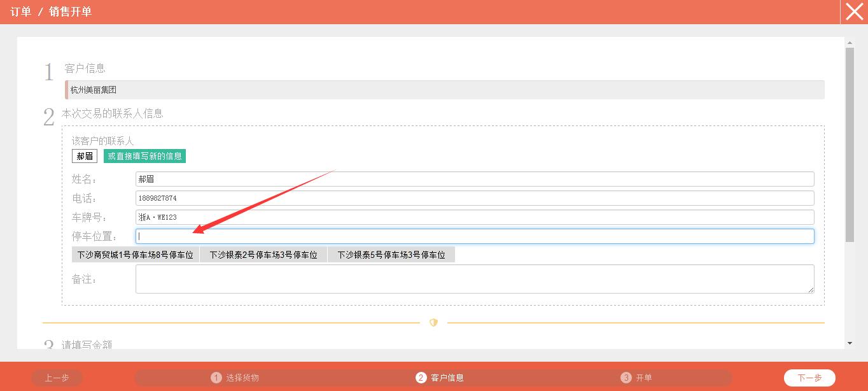
Task: Focus the 姓名 name input field
Action: click(x=474, y=179)
